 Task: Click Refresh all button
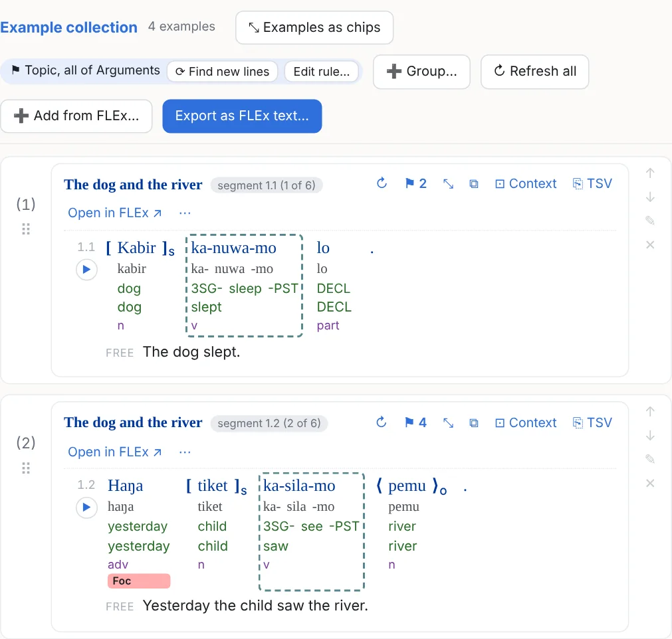pos(535,72)
